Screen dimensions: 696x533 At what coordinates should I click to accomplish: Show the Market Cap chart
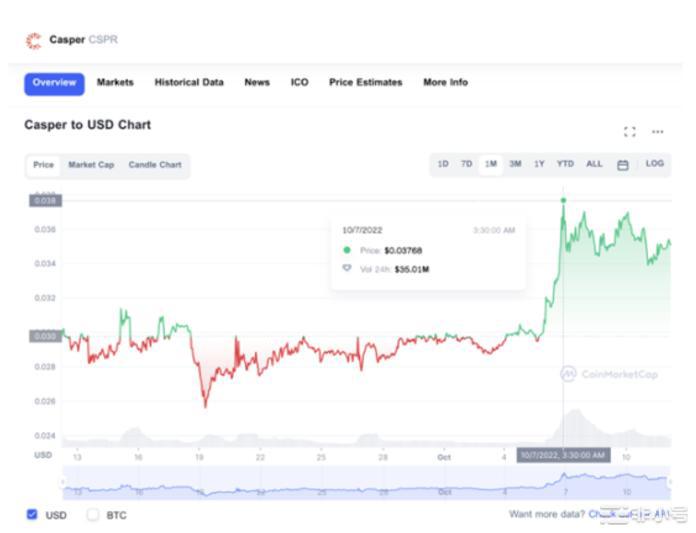coord(91,165)
